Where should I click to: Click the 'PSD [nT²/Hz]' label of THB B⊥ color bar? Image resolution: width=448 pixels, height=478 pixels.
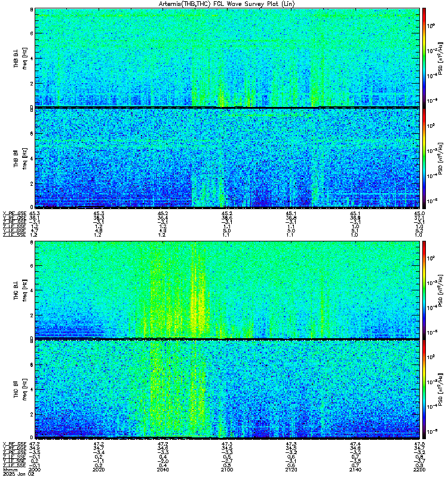(x=441, y=58)
